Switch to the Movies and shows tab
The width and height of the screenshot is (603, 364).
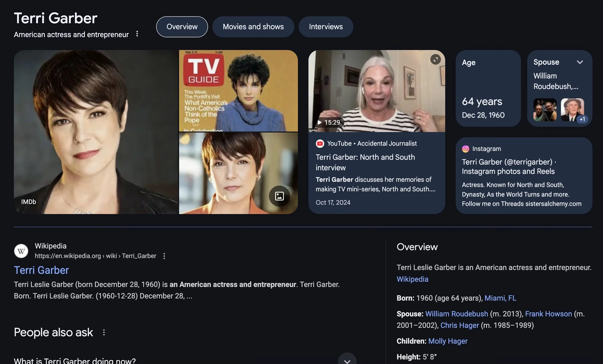(253, 27)
